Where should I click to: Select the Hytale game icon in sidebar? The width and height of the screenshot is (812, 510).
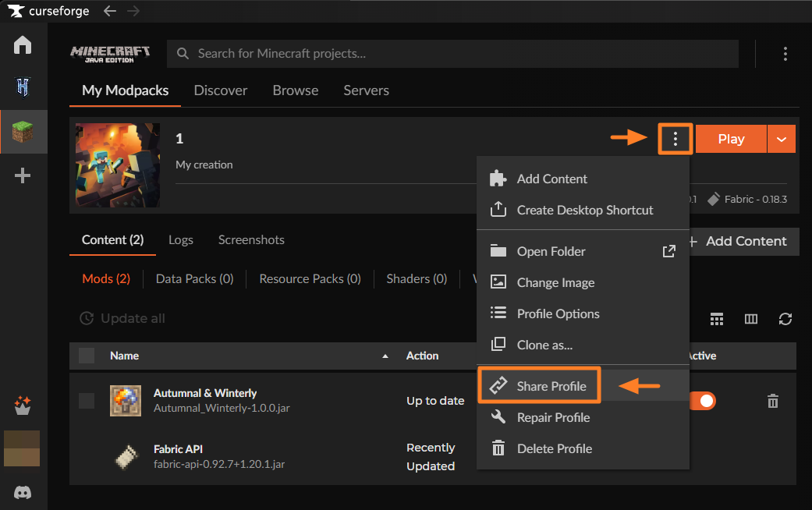tap(23, 87)
